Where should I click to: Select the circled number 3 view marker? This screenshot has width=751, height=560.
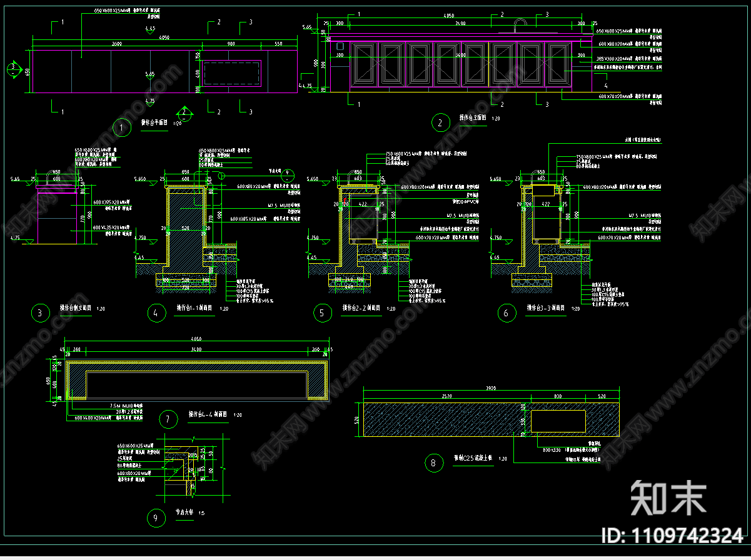pos(40,313)
